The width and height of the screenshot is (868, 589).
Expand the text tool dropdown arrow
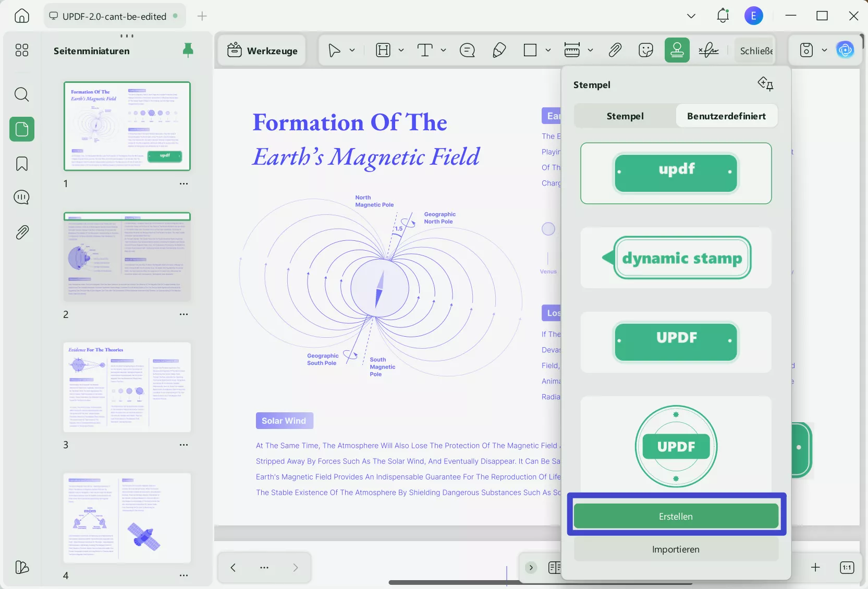click(x=443, y=50)
